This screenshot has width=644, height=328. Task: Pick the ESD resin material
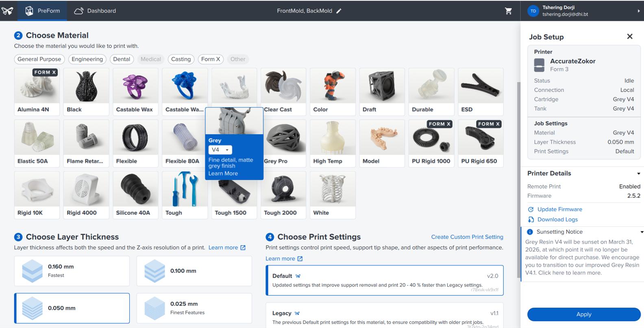pos(481,92)
